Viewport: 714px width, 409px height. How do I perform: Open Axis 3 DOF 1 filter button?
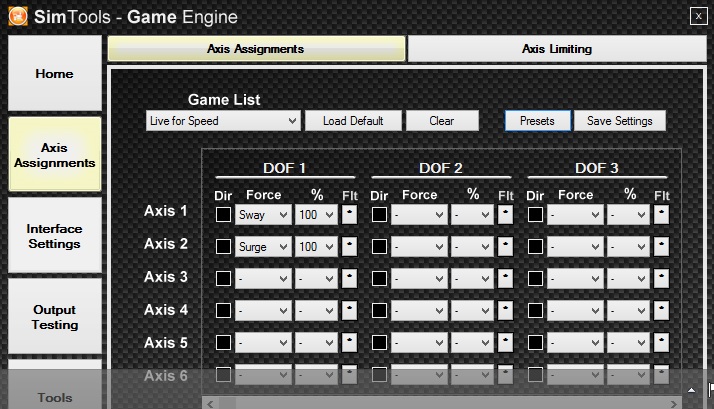click(349, 278)
